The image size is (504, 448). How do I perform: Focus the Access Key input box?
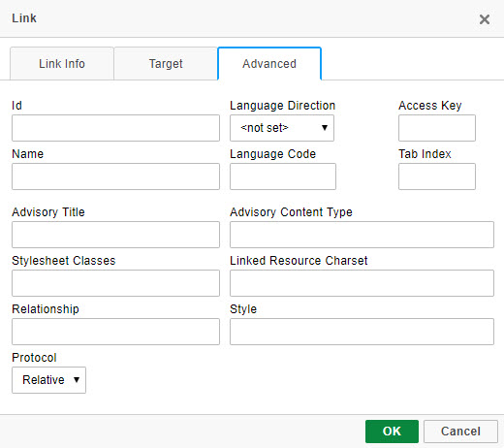(437, 128)
